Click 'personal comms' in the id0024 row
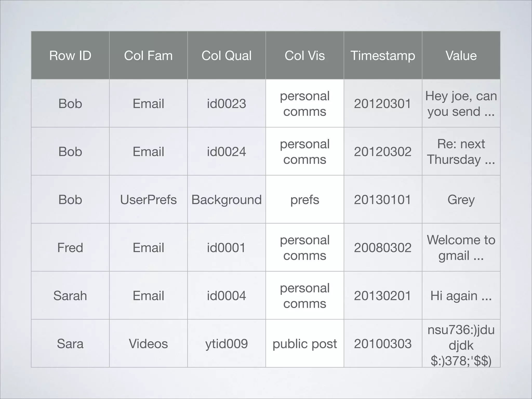This screenshot has height=399, width=532. (x=305, y=151)
